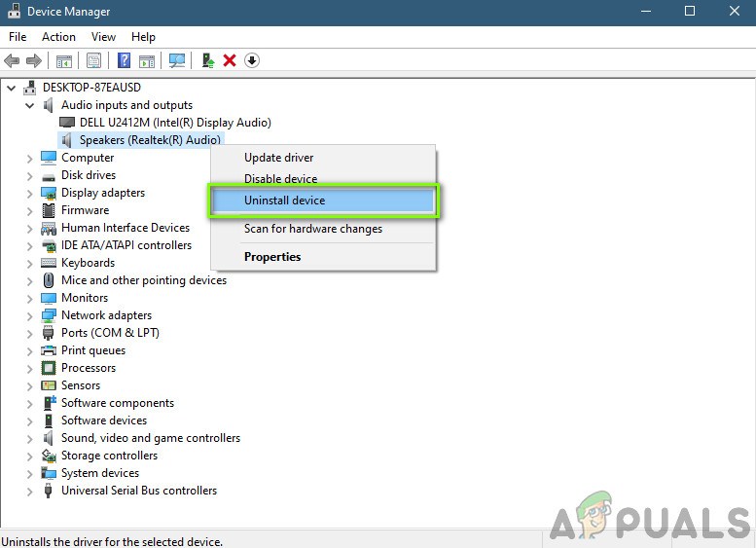756x548 pixels.
Task: Choose Disable device from context menu
Action: (x=324, y=179)
